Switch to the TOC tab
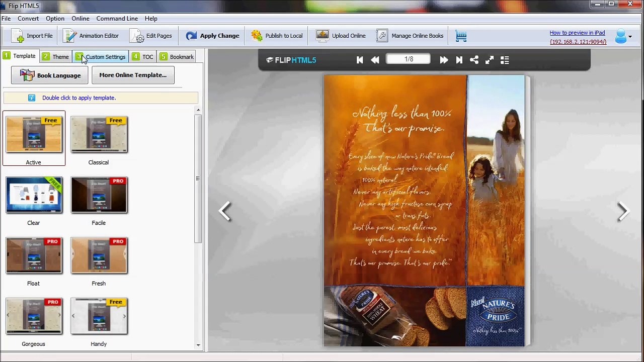Image resolution: width=644 pixels, height=362 pixels. pyautogui.click(x=142, y=56)
